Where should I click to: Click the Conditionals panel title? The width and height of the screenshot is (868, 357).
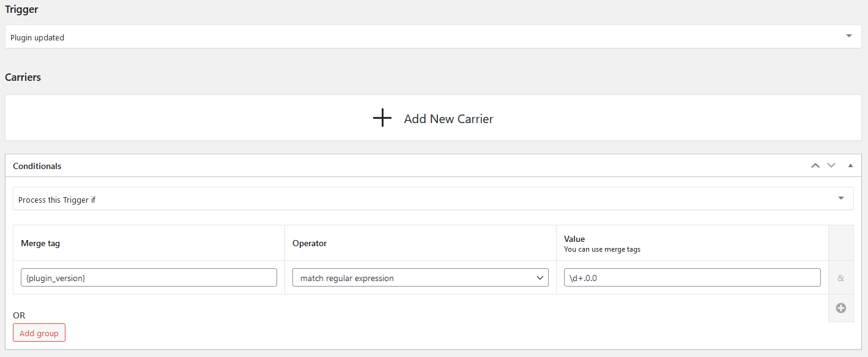click(37, 166)
